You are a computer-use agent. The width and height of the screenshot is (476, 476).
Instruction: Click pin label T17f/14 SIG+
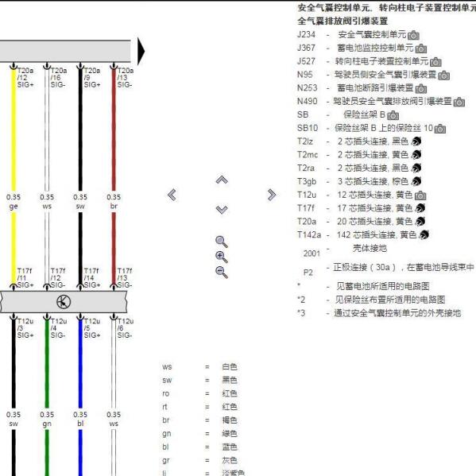tap(92, 278)
